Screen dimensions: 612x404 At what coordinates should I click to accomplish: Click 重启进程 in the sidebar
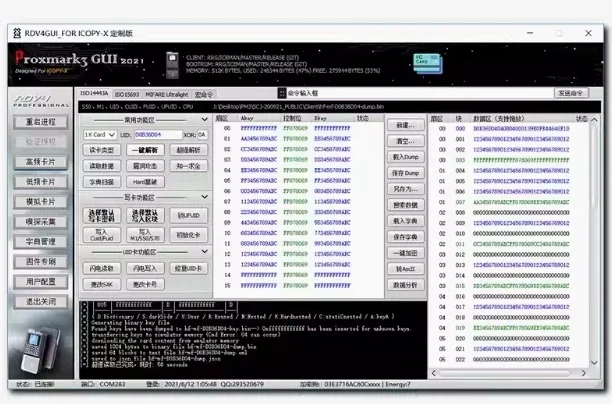coord(41,122)
